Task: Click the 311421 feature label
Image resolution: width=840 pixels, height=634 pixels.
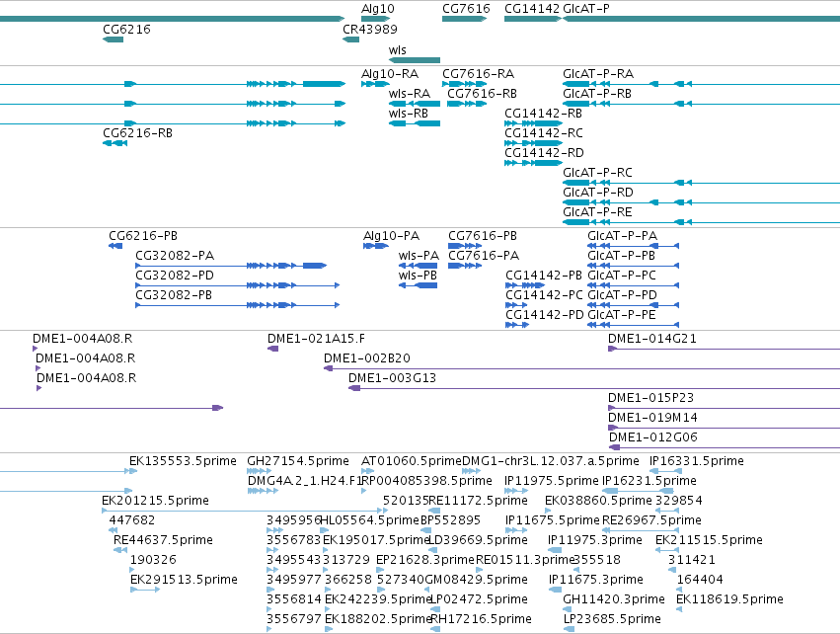Action: (x=692, y=560)
